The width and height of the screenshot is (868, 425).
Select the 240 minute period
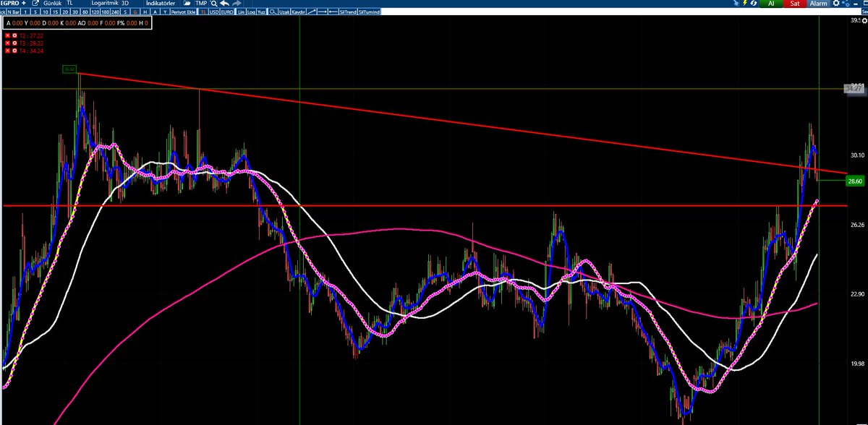(115, 12)
